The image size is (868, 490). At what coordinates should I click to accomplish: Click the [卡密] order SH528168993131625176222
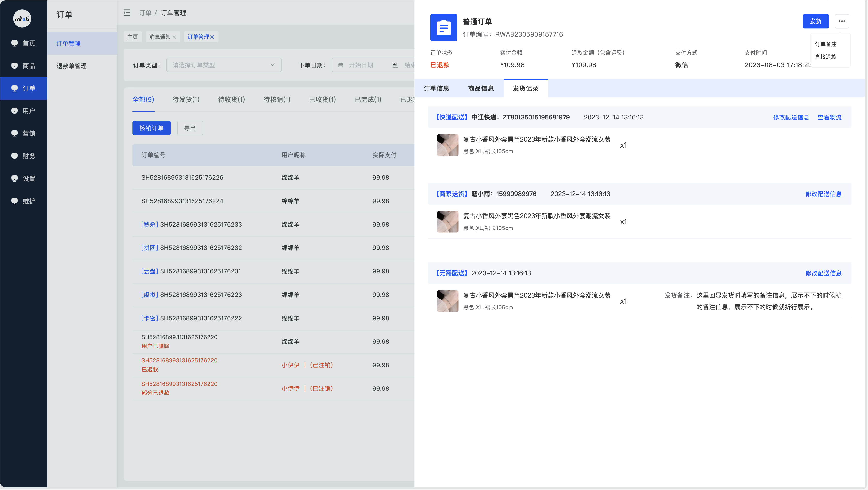(x=191, y=318)
